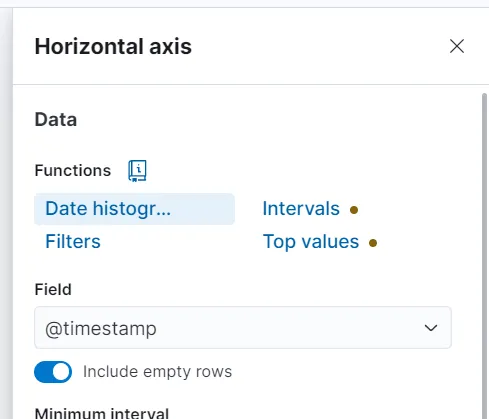
Task: Toggle the Include empty rows switch
Action: [53, 372]
